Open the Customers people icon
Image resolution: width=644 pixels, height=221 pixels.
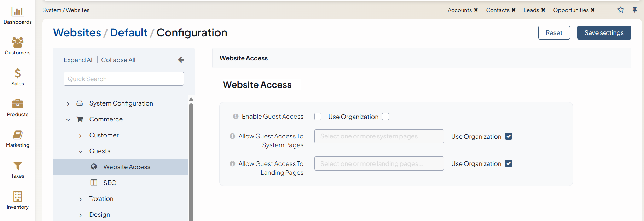[x=17, y=42]
